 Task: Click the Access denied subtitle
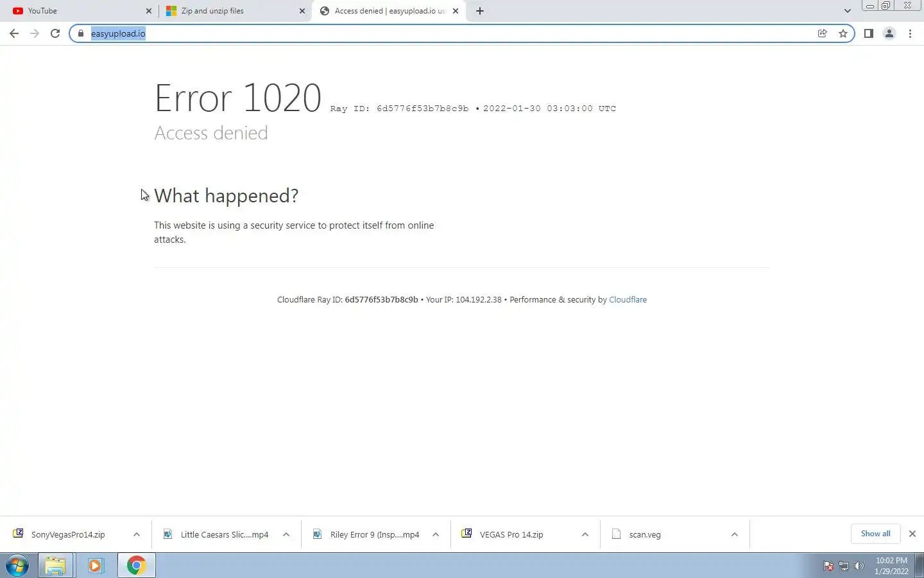211,133
